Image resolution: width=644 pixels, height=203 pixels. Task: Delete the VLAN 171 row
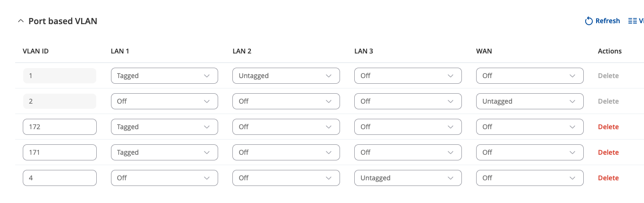pos(608,152)
